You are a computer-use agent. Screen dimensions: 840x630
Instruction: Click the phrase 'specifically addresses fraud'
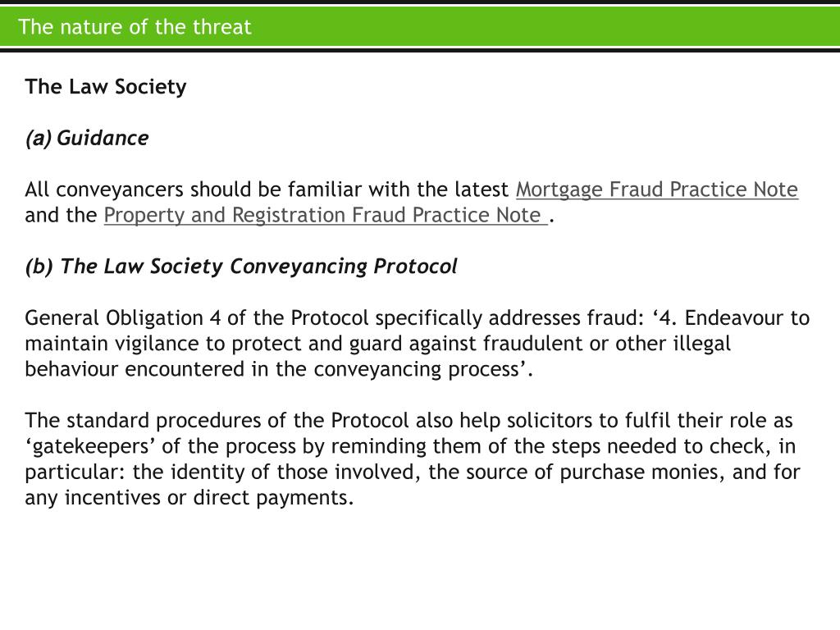(x=509, y=317)
